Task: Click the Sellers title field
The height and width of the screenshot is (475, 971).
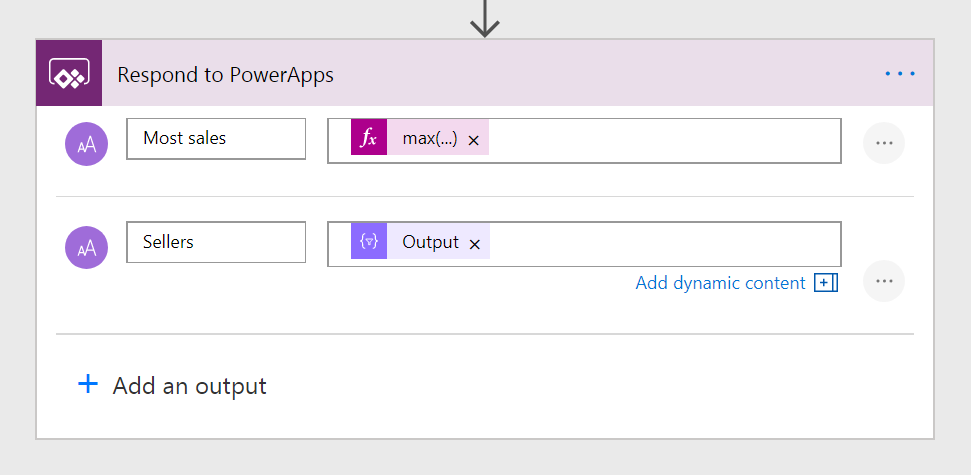Action: pyautogui.click(x=216, y=243)
